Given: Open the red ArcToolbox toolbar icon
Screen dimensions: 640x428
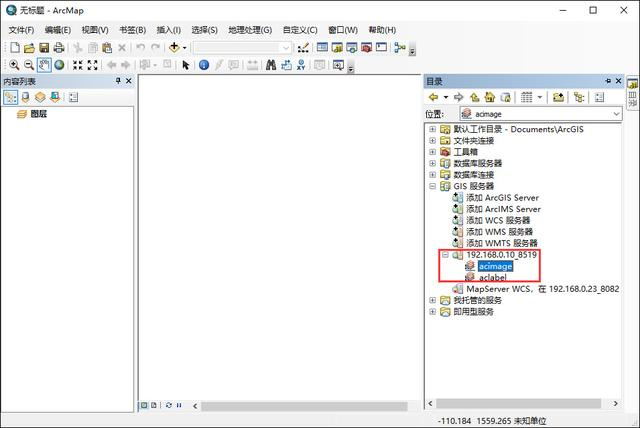Looking at the screenshot, I should (367, 48).
